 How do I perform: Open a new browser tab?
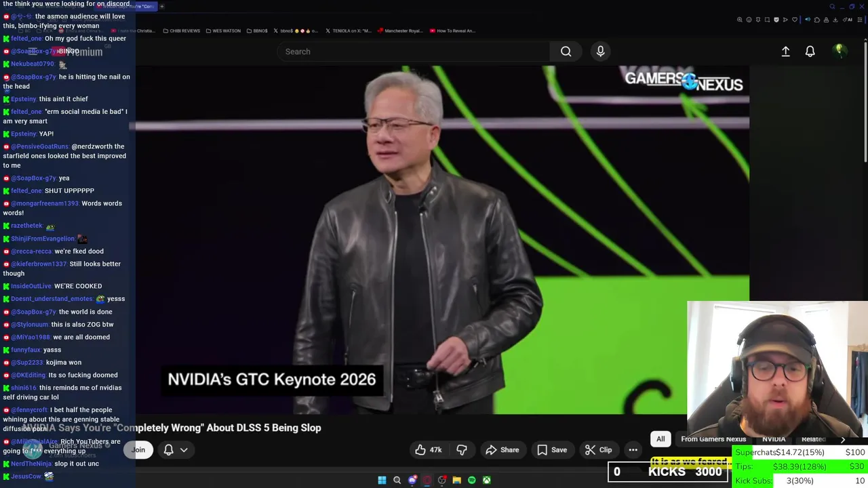coord(162,6)
